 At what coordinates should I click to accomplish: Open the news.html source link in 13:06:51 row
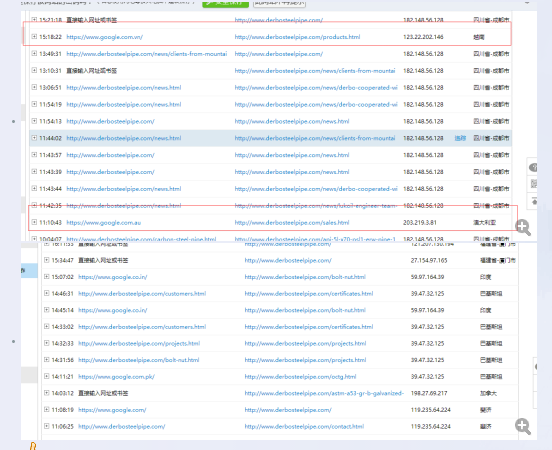click(x=124, y=88)
